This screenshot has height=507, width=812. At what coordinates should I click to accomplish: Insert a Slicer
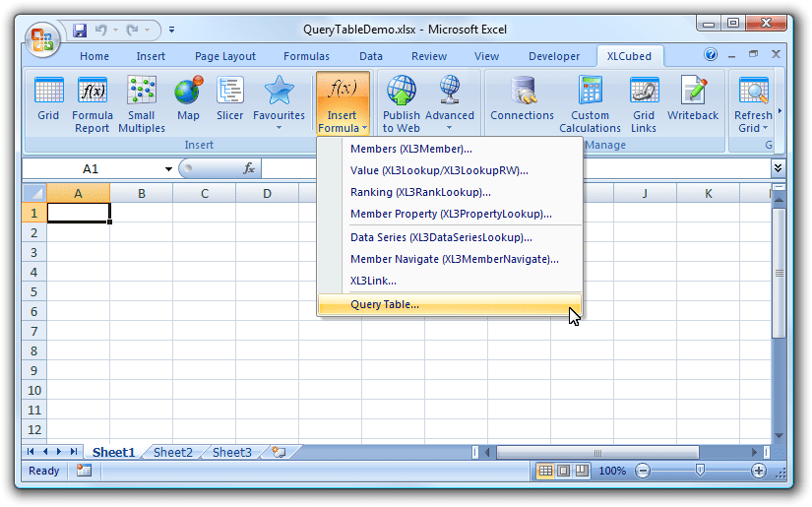click(x=229, y=98)
